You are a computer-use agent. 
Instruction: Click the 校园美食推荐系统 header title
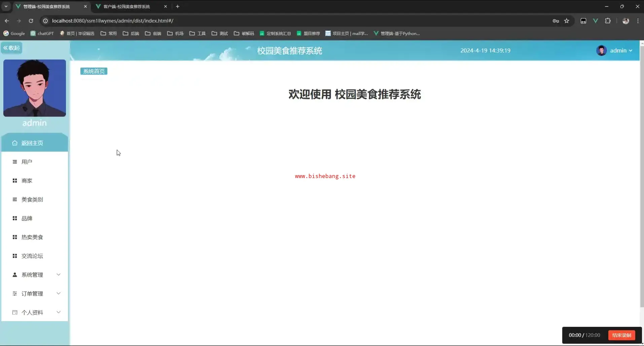(x=290, y=51)
